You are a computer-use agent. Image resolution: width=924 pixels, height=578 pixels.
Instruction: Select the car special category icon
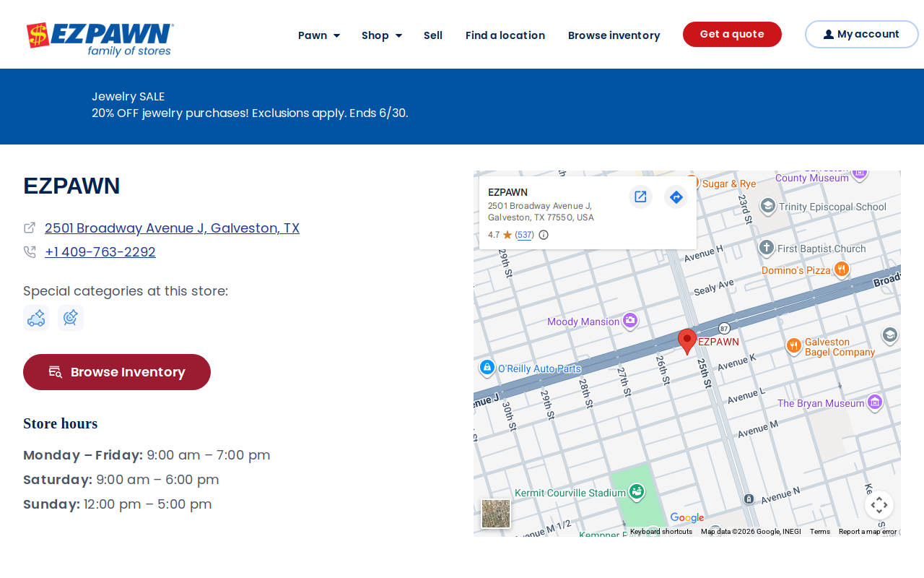[36, 318]
